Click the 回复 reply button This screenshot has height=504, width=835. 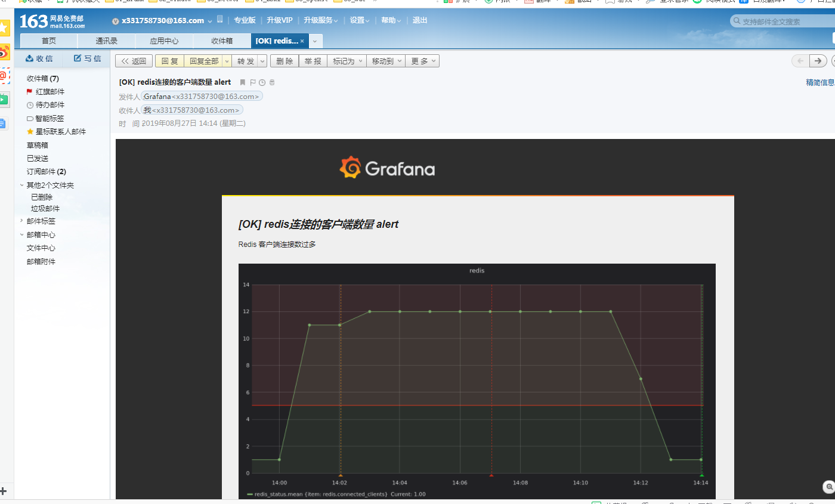point(170,61)
